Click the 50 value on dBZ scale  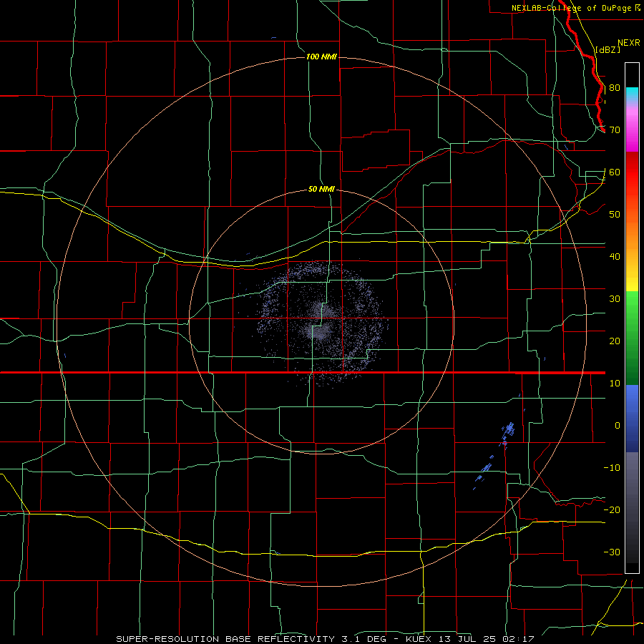click(615, 215)
